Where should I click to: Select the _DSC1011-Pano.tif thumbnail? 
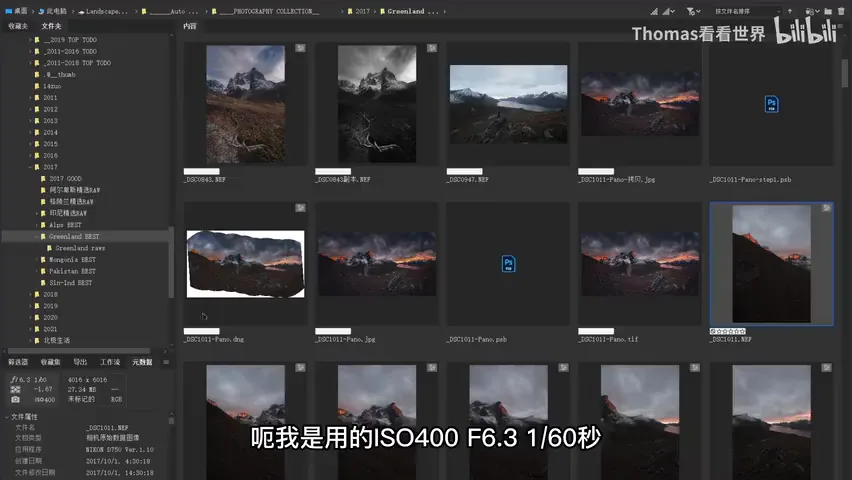tap(640, 264)
